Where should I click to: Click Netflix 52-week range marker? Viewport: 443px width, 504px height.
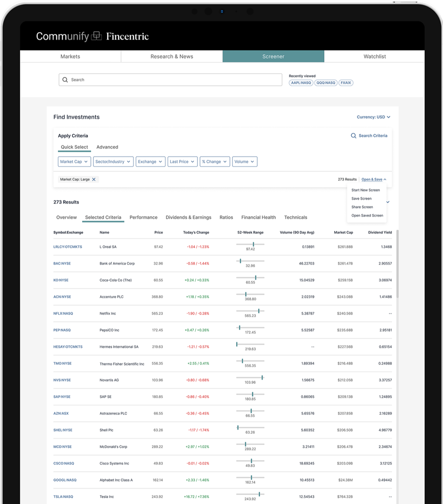259,311
